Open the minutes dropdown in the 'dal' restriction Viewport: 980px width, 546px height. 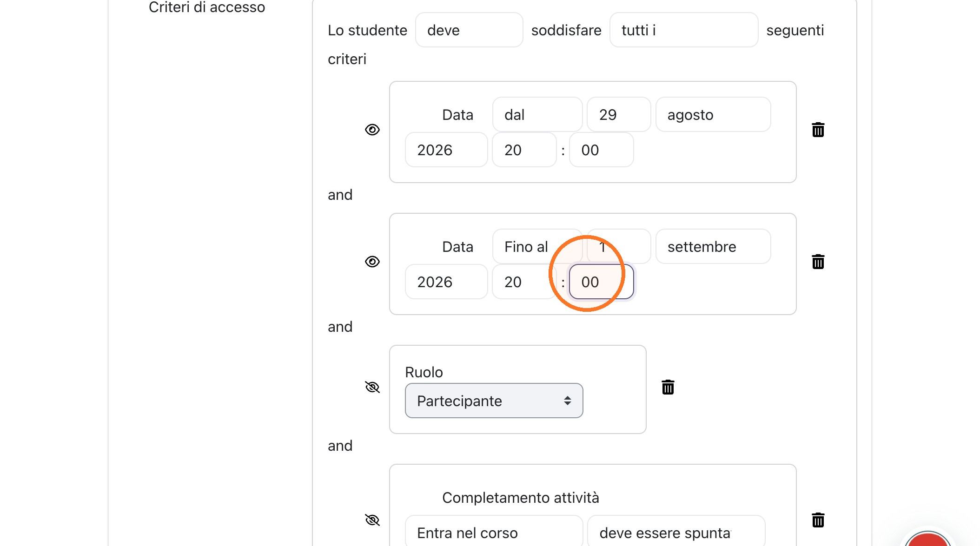(x=602, y=150)
